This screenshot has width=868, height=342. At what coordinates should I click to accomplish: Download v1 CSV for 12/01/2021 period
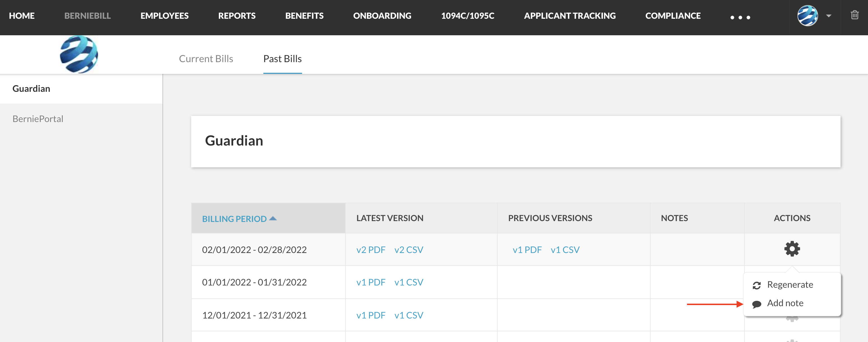409,315
